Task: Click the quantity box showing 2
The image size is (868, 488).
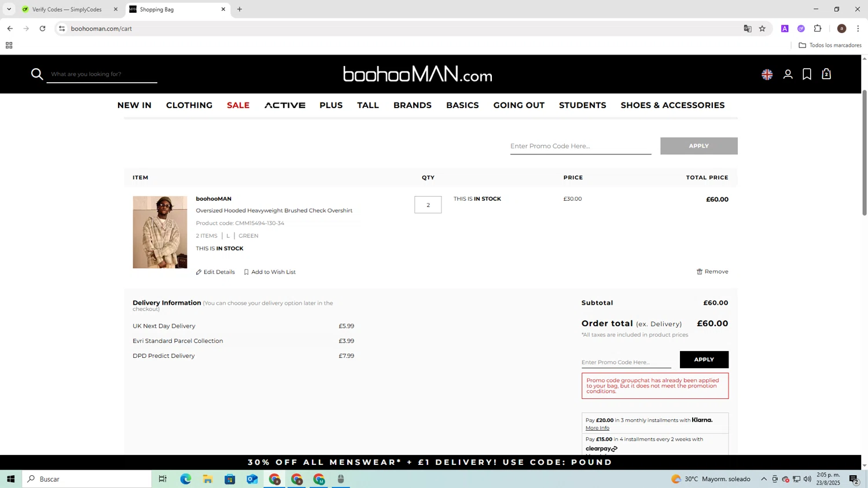Action: click(x=428, y=205)
